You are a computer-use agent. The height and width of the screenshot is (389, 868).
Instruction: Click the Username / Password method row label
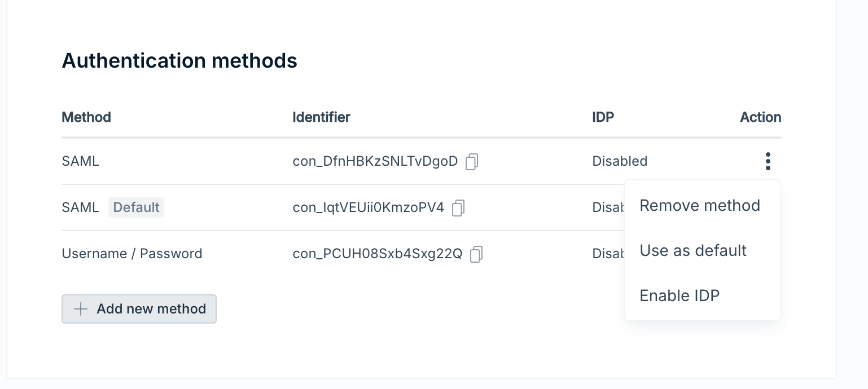131,254
